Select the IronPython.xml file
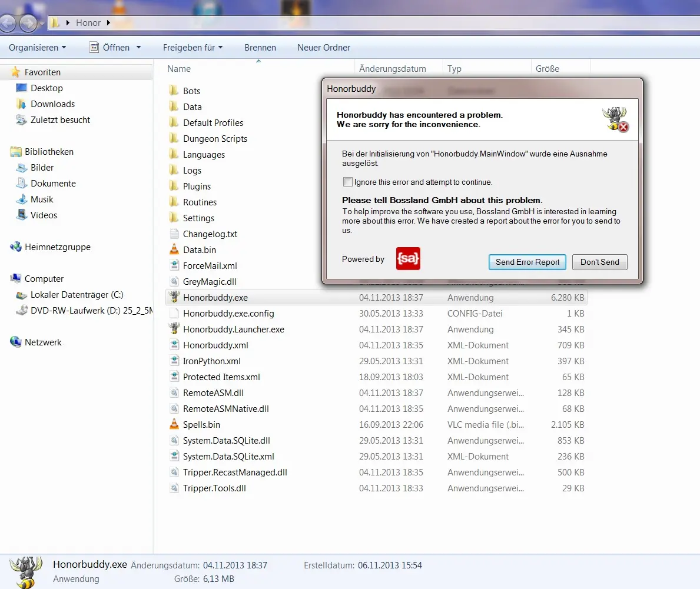 click(211, 361)
